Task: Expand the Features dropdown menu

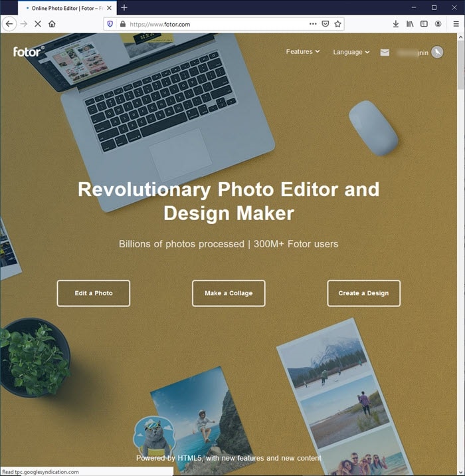Action: coord(303,52)
